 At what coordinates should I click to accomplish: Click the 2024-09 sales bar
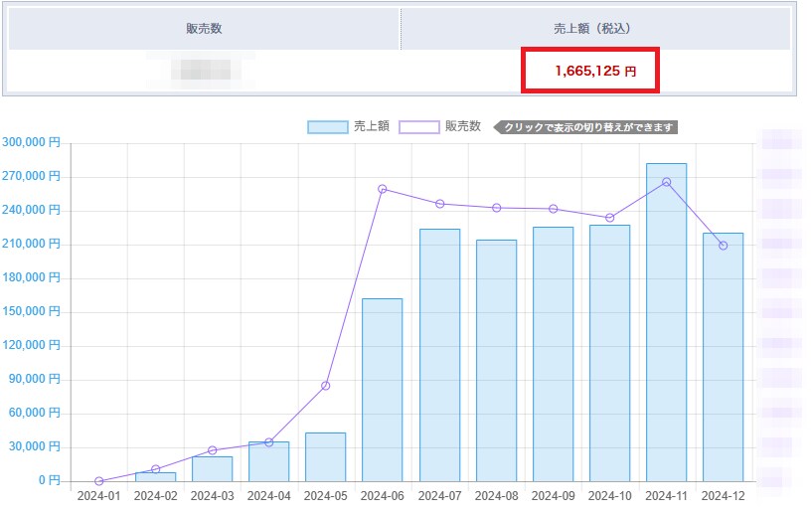553,354
